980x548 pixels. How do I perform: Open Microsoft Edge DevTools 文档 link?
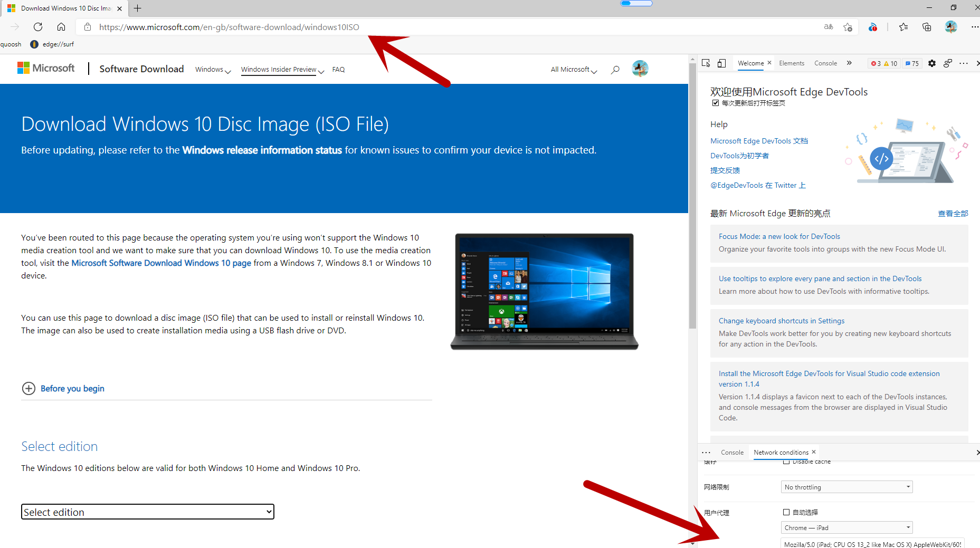[759, 141]
